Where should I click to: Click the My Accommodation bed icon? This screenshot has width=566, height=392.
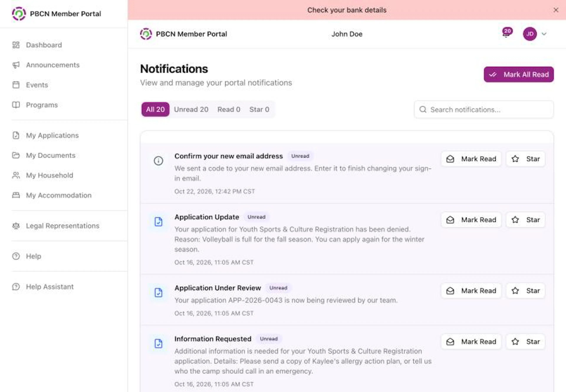point(16,195)
